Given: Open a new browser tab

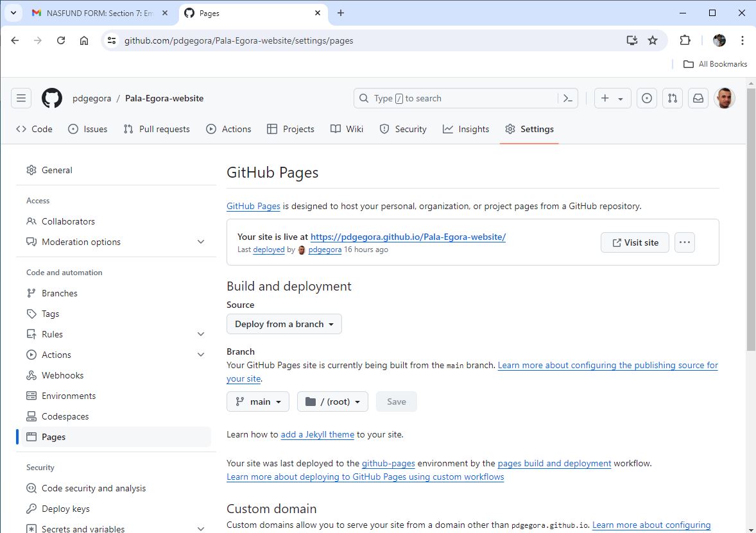Looking at the screenshot, I should pos(340,13).
